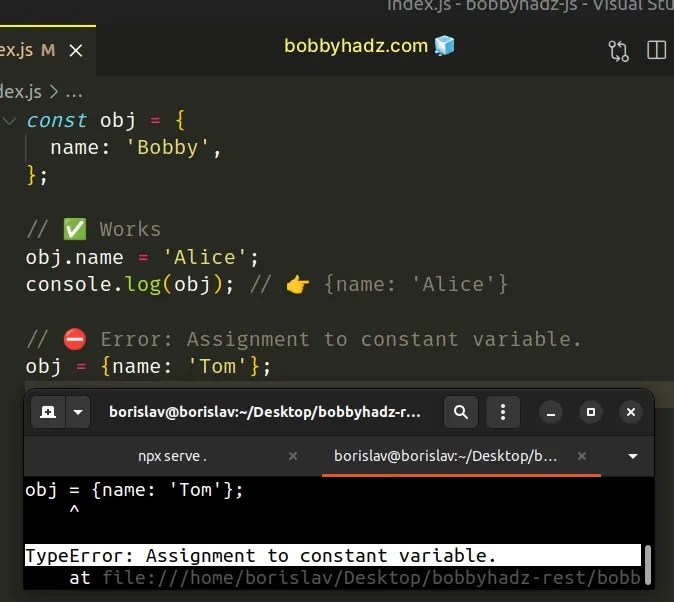Minimize the terminal window
Viewport: 674px width, 602px height.
pyautogui.click(x=551, y=412)
